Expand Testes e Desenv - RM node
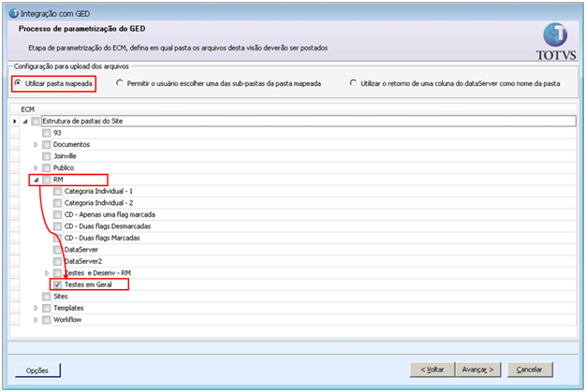Screen dimensions: 586x392 coord(47,273)
